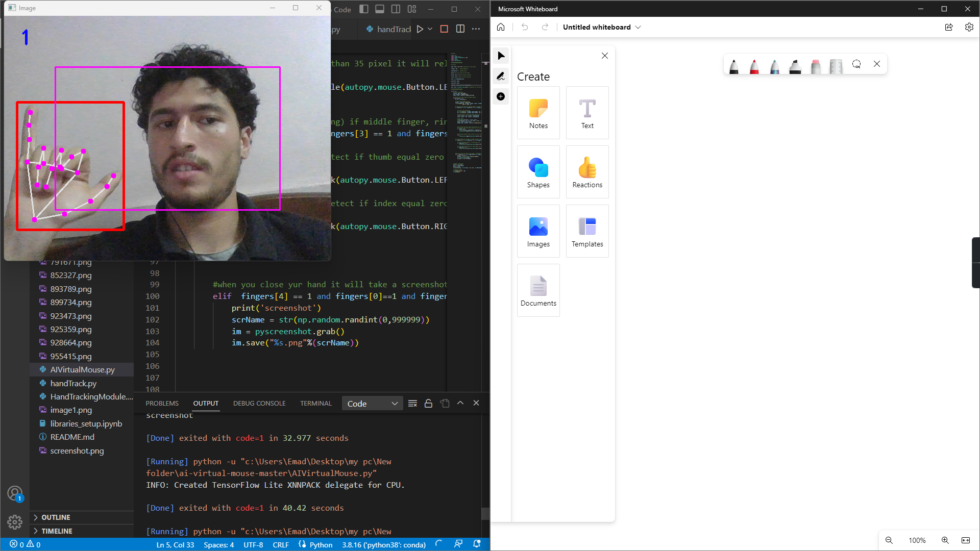
Task: Click the whiteboard zoom level control
Action: click(917, 540)
